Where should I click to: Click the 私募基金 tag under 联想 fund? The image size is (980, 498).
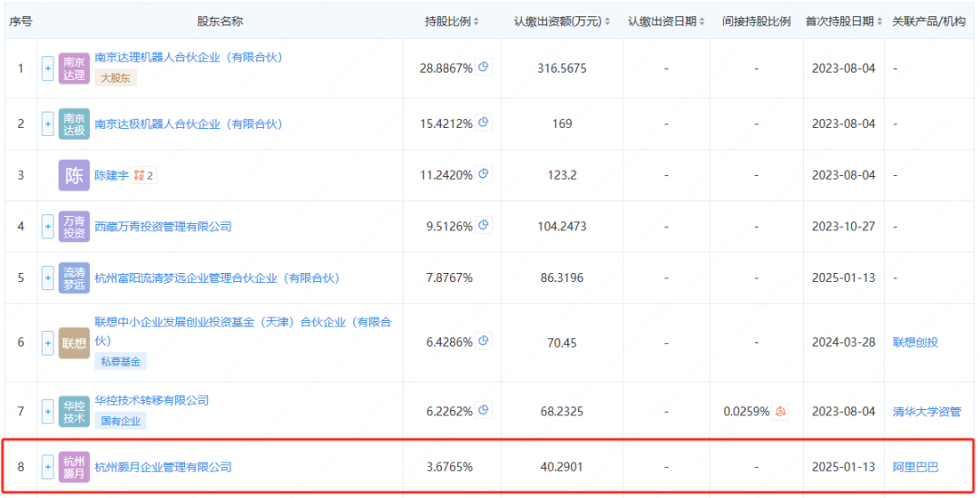click(121, 361)
